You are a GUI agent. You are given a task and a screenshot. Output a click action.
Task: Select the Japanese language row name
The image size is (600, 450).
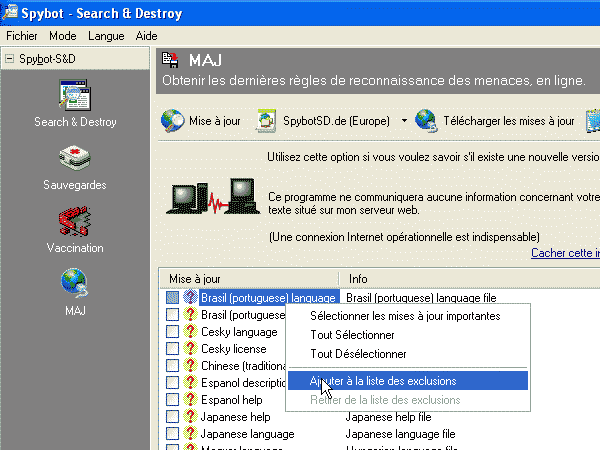coord(247,434)
